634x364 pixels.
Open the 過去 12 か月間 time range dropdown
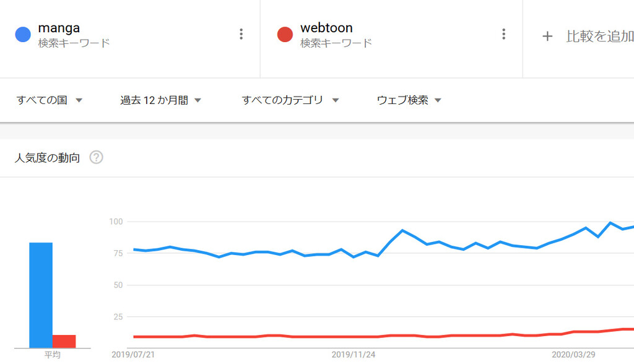click(160, 100)
